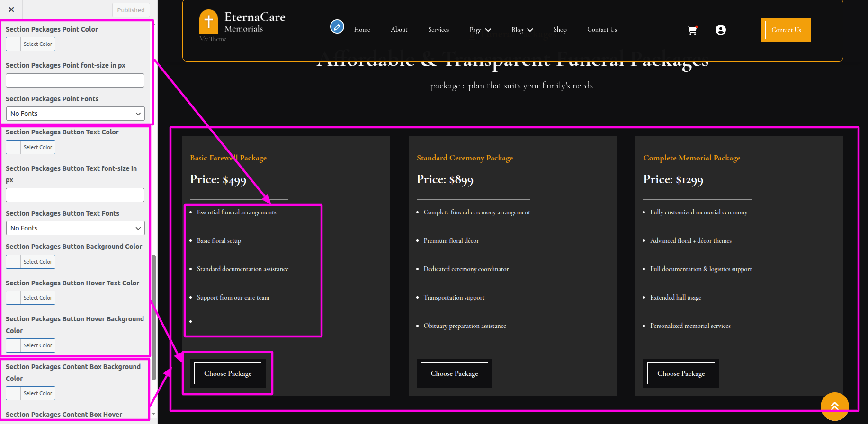The width and height of the screenshot is (868, 424).
Task: Expand the Page menu dropdown
Action: click(x=480, y=30)
